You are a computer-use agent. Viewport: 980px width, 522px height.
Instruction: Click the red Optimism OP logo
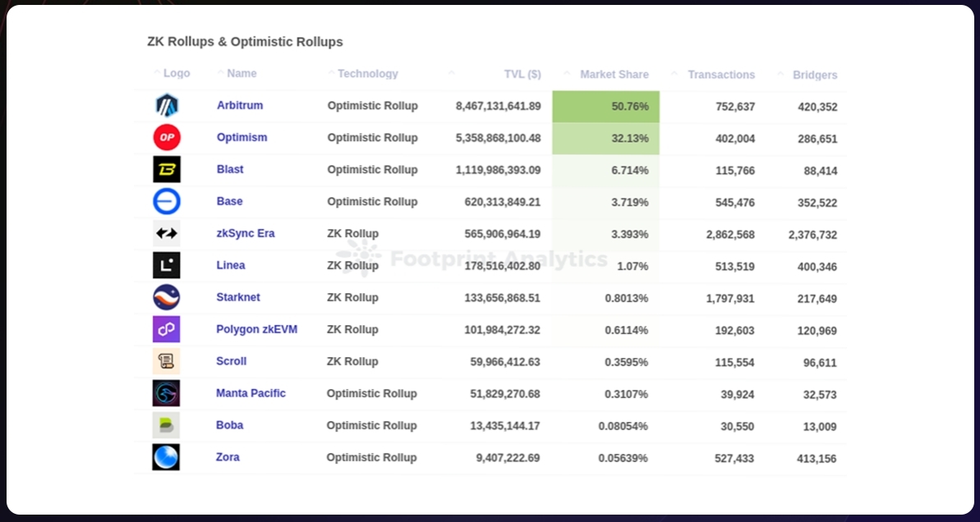167,137
